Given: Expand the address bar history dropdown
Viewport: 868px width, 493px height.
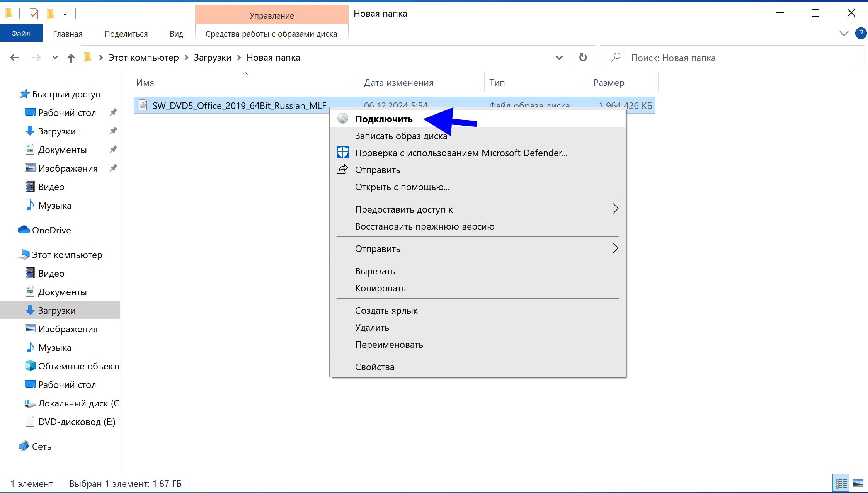Looking at the screenshot, I should (x=559, y=58).
